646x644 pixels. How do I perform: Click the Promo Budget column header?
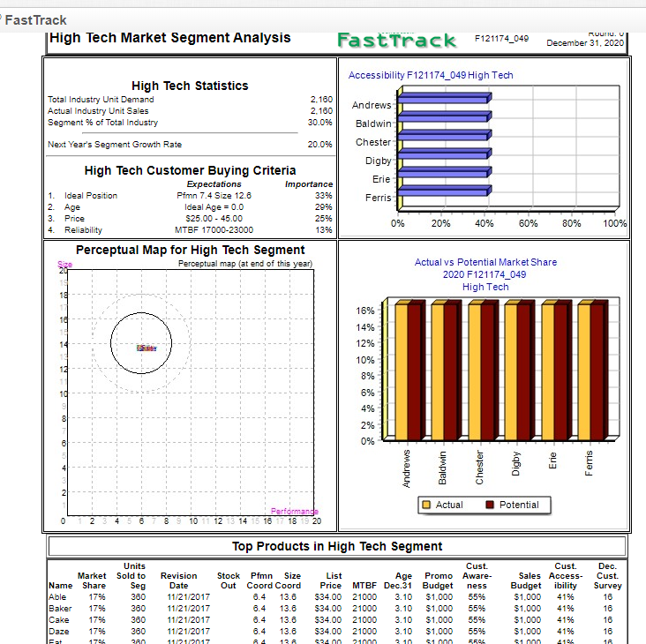[x=439, y=580]
